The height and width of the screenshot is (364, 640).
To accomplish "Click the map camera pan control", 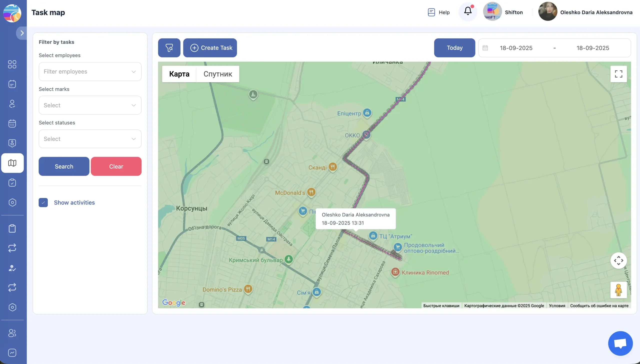I will 618,260.
